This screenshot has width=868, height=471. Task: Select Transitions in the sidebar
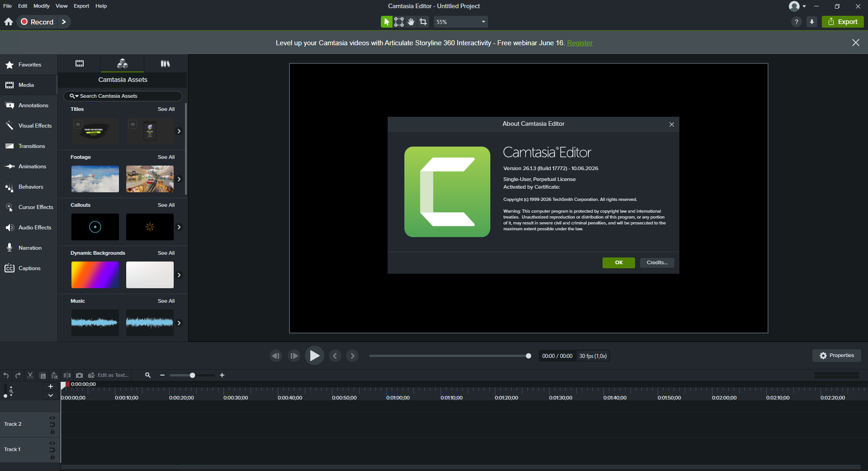click(29, 146)
